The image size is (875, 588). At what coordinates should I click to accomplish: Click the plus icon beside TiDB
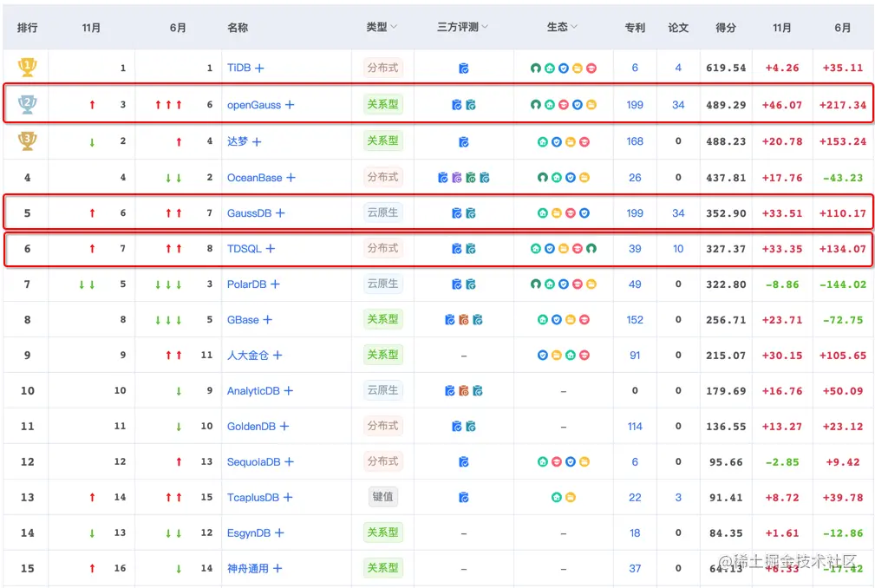[x=259, y=68]
